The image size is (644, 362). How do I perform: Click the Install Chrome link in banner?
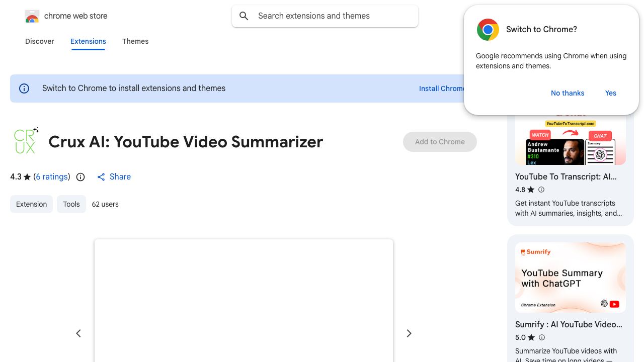442,88
